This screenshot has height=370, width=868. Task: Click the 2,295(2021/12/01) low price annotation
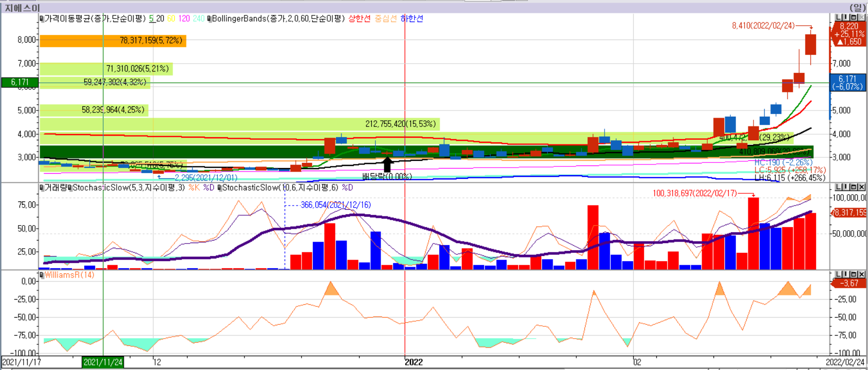click(206, 178)
